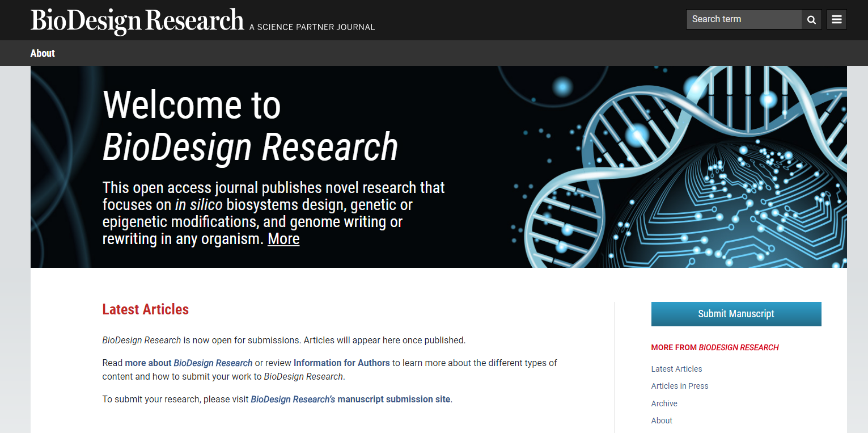
Task: Click the BioDesign Research logo
Action: 137,20
